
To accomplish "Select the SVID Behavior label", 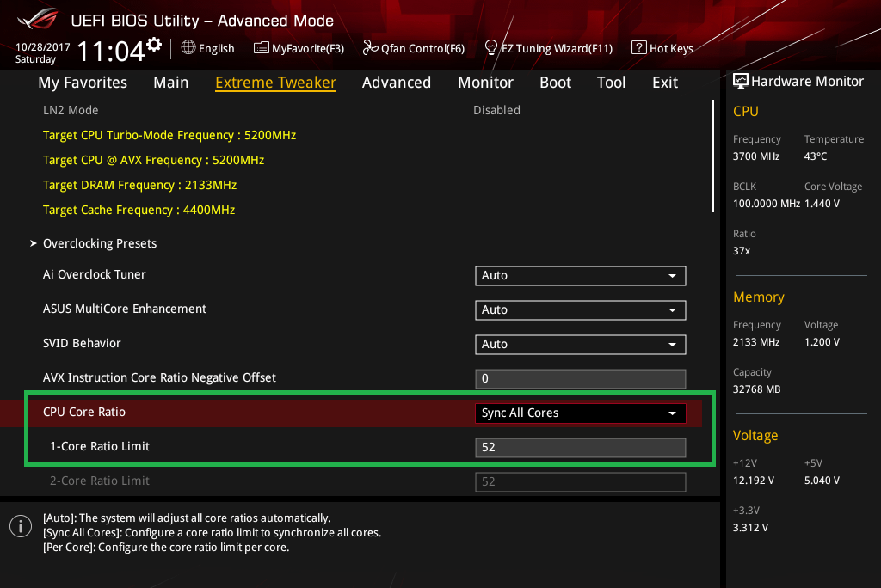I will [82, 343].
